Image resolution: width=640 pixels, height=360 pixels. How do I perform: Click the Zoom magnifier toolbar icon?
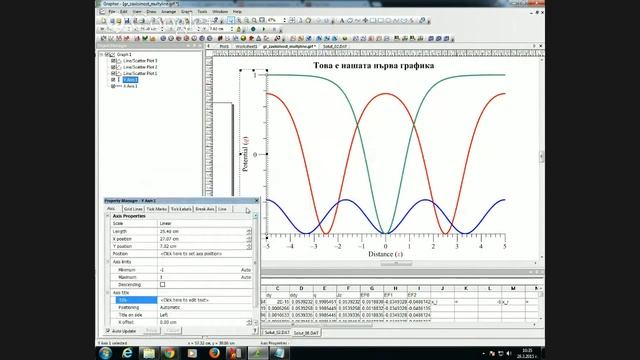point(254,20)
